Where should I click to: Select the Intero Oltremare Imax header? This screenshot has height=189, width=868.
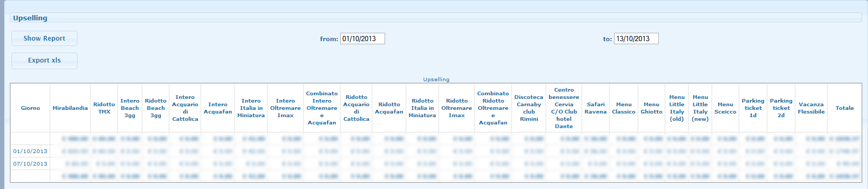[x=285, y=108]
